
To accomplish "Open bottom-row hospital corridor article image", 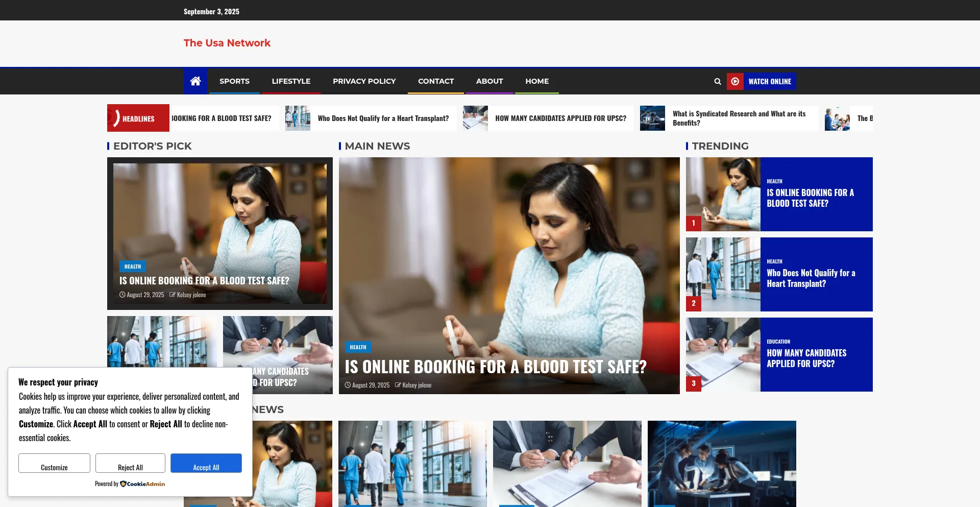I will pos(412,464).
